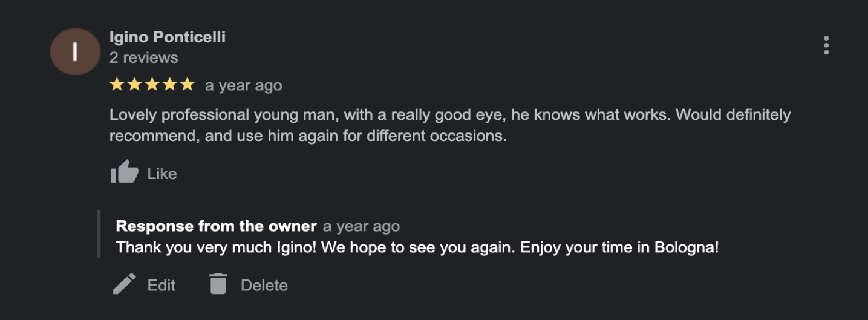Click the trash can icon
Image resolution: width=868 pixels, height=320 pixels.
pyautogui.click(x=218, y=284)
